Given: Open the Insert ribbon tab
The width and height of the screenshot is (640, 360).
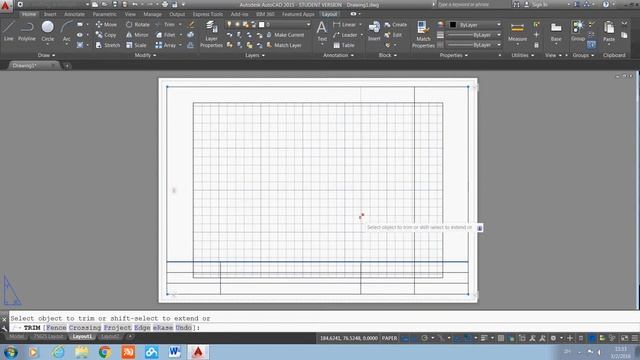Looking at the screenshot, I should click(50, 14).
